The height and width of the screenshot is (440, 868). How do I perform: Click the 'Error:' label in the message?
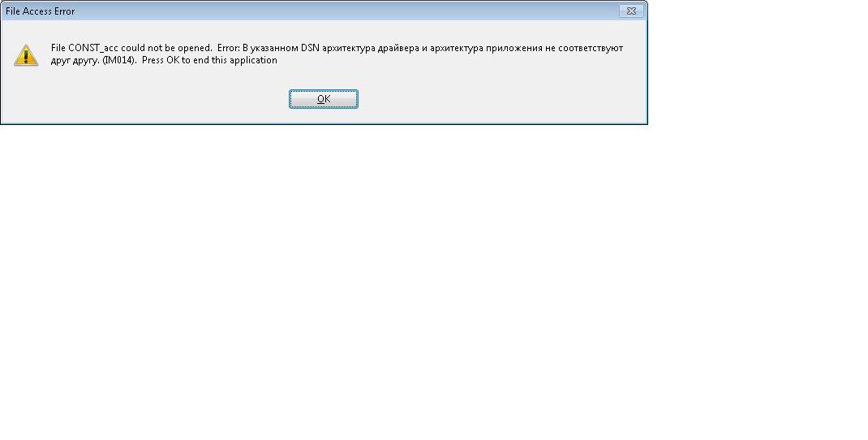[x=229, y=48]
